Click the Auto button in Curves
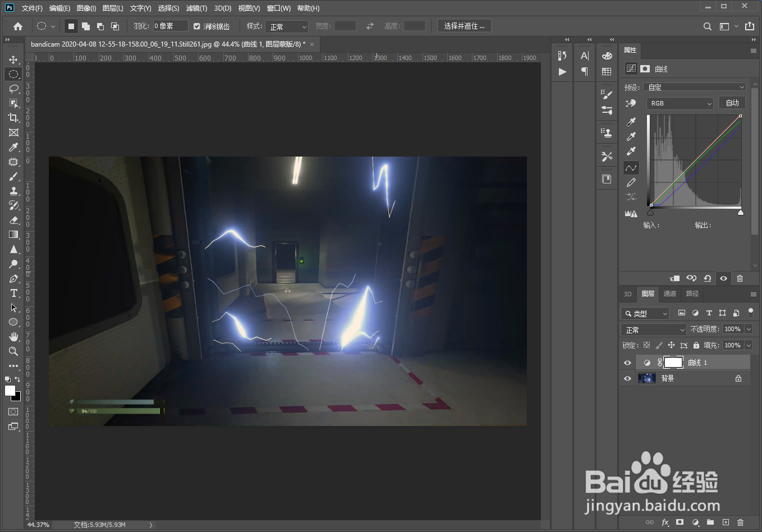The height and width of the screenshot is (532, 762). pyautogui.click(x=732, y=103)
